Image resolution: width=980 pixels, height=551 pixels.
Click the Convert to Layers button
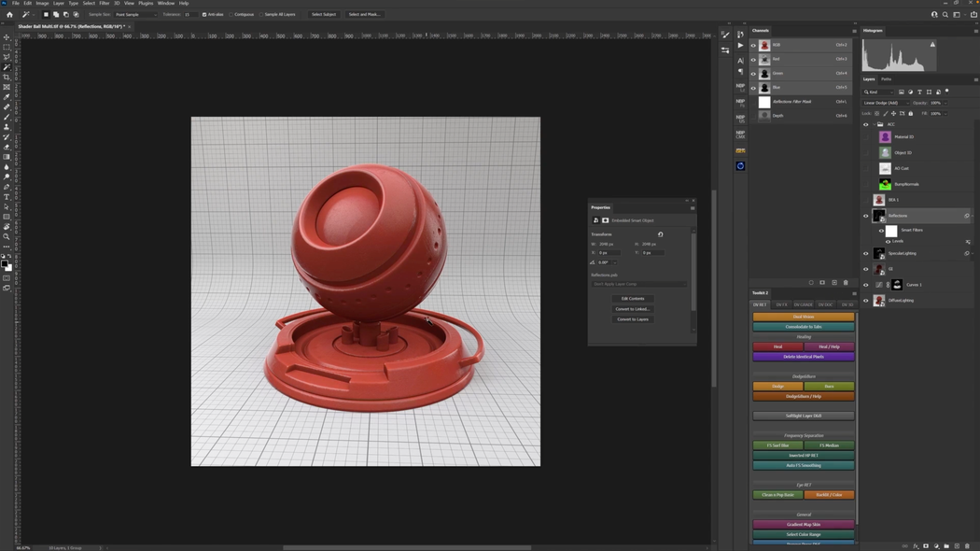(633, 319)
